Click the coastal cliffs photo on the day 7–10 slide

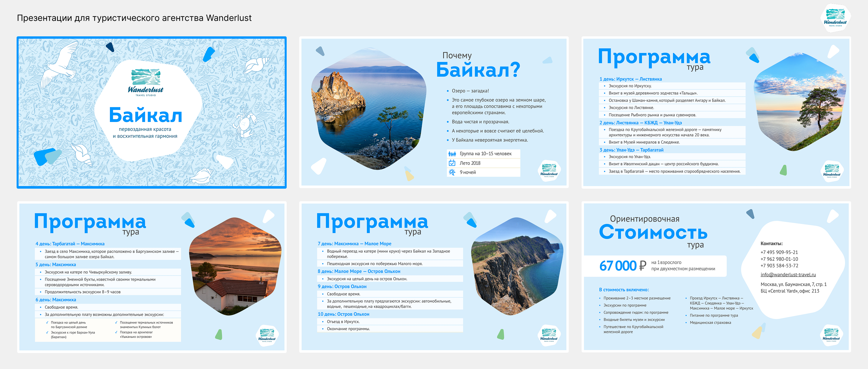pyautogui.click(x=517, y=266)
